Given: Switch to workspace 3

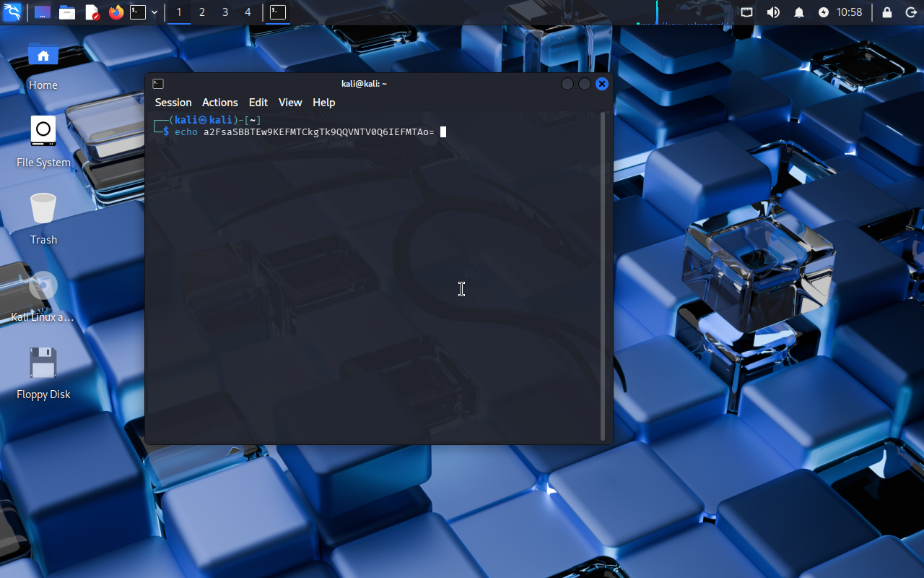Looking at the screenshot, I should (225, 12).
